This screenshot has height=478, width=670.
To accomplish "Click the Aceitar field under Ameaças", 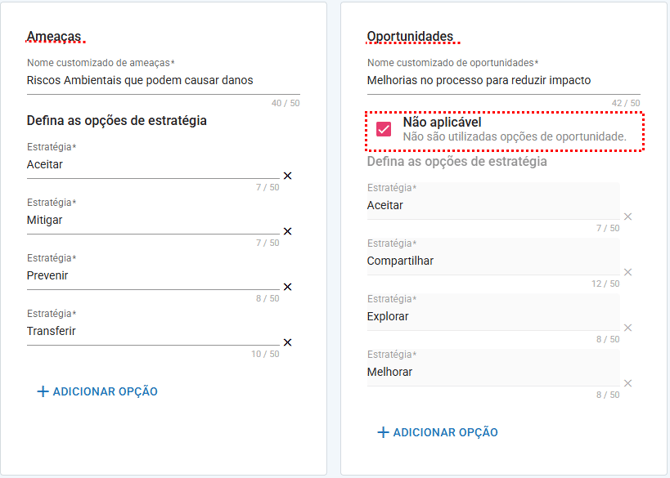I will (150, 165).
